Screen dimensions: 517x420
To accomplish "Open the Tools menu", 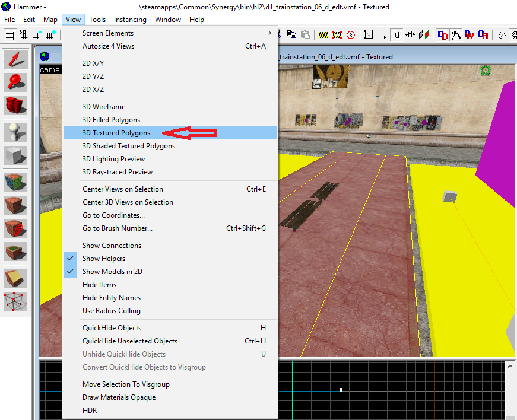I will pyautogui.click(x=97, y=20).
